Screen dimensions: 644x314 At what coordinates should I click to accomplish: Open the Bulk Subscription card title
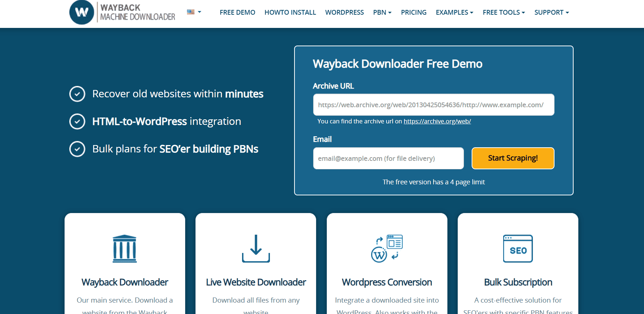[x=518, y=282]
